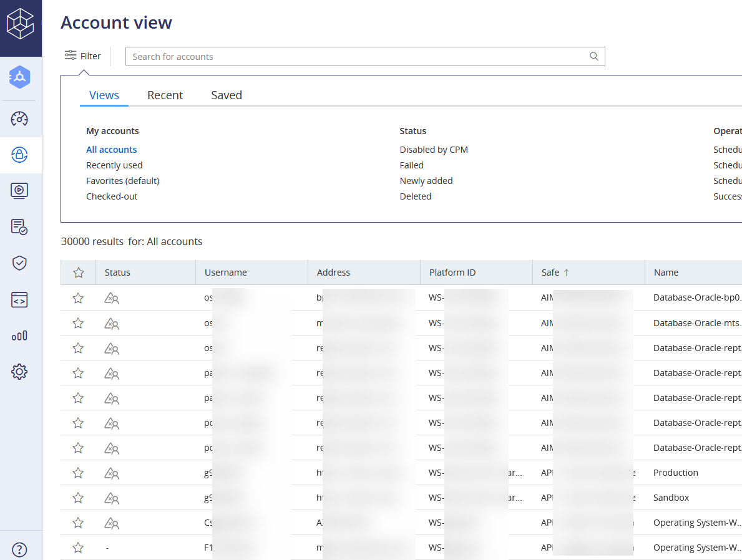
Task: Click the CyberArk logo in the sidebar
Action: 21,24
